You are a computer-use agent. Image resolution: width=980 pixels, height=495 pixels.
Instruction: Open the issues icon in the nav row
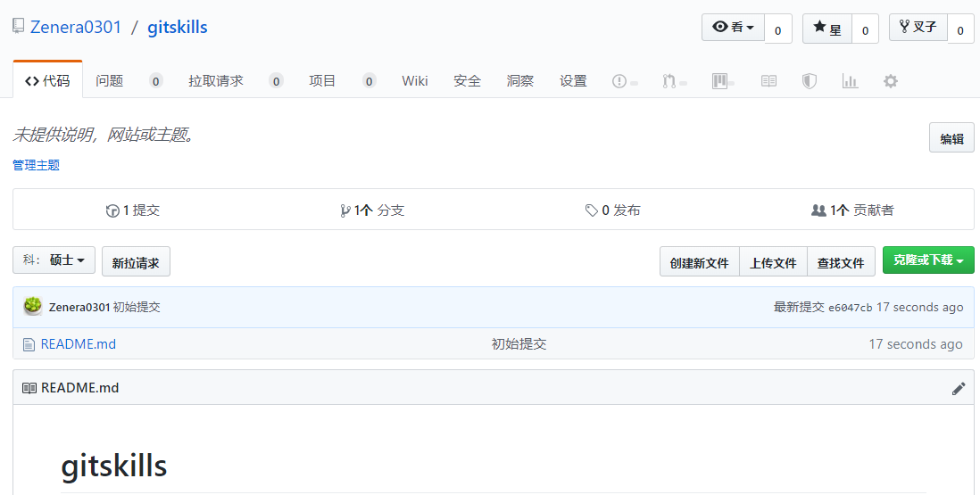pyautogui.click(x=619, y=81)
